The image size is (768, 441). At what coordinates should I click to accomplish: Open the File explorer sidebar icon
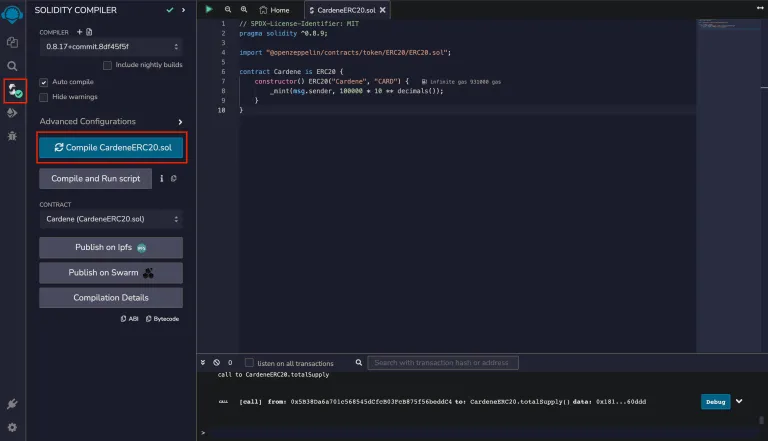[x=12, y=42]
